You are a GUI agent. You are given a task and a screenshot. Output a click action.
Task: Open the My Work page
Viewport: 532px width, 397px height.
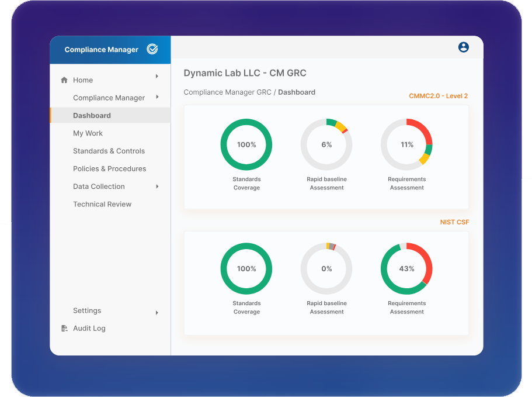point(88,133)
